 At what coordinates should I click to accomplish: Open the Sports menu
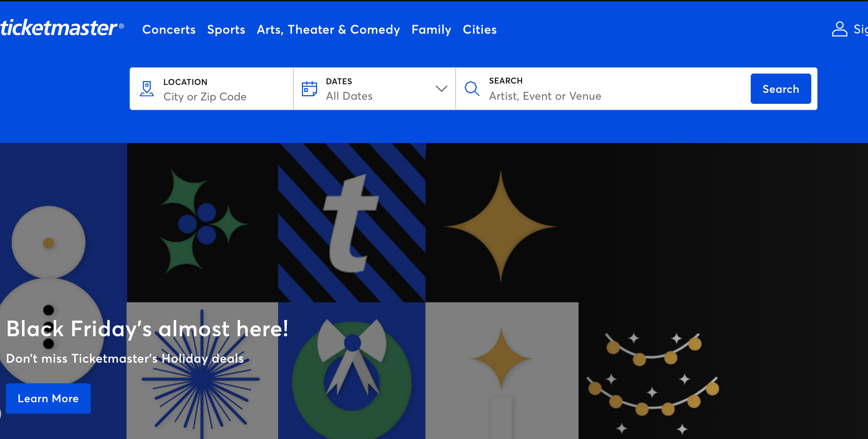click(226, 30)
